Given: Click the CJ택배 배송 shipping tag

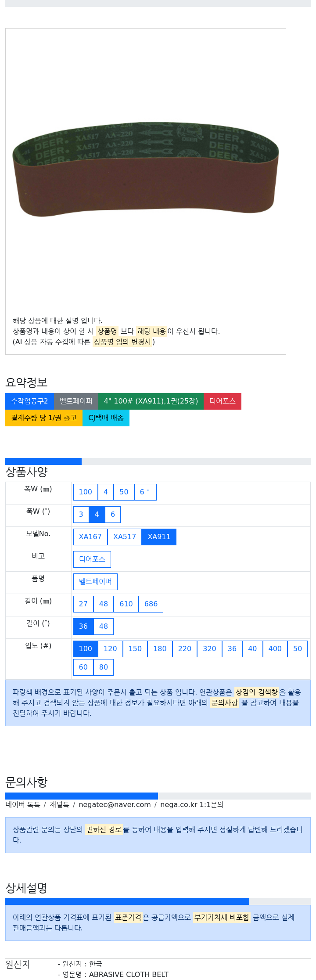Looking at the screenshot, I should 106,418.
